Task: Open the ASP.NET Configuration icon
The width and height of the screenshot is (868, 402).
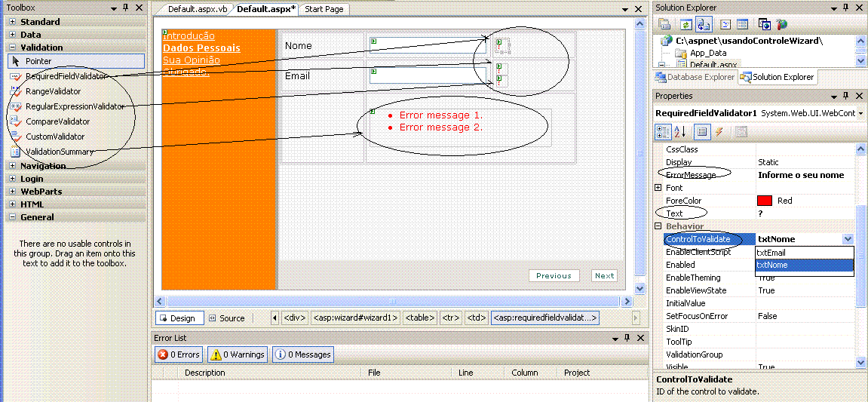Action: 781,24
